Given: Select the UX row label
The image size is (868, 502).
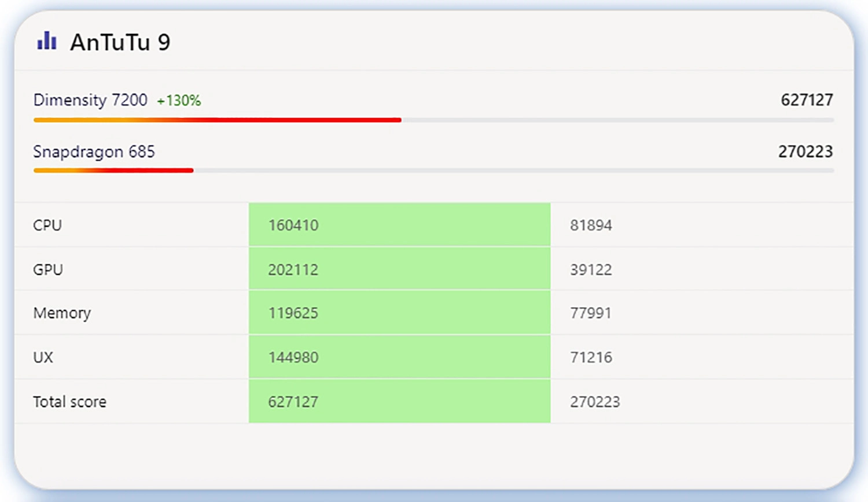Looking at the screenshot, I should (43, 357).
